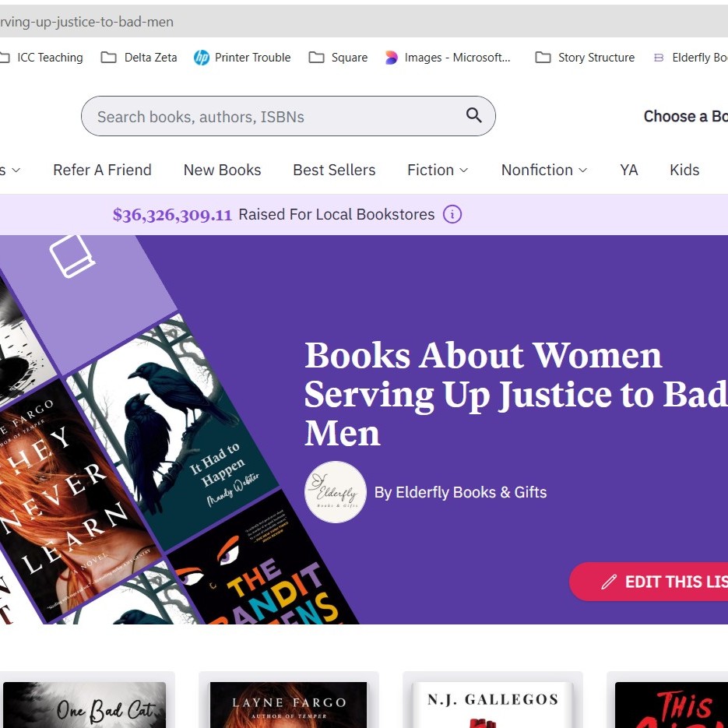Viewport: 728px width, 728px height.
Task: Click the white book icon in banner
Action: tap(72, 256)
